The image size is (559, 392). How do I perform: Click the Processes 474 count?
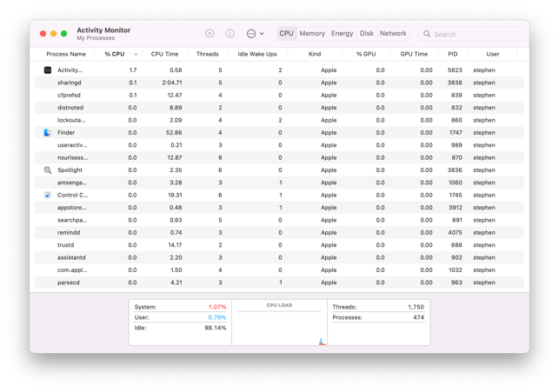pyautogui.click(x=418, y=317)
